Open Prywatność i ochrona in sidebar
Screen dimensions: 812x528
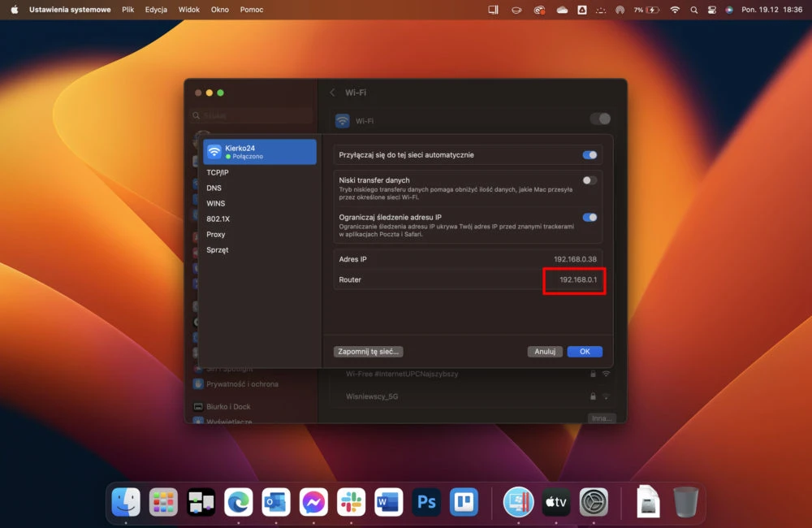pos(236,384)
